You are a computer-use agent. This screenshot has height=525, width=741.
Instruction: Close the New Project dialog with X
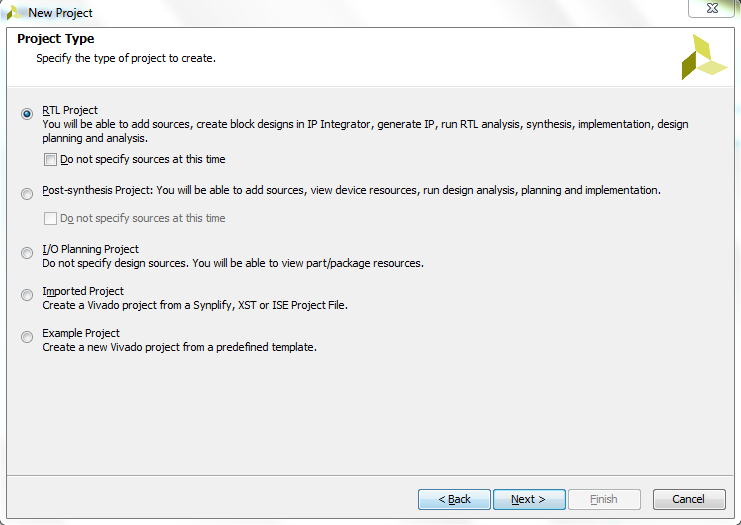pyautogui.click(x=712, y=8)
